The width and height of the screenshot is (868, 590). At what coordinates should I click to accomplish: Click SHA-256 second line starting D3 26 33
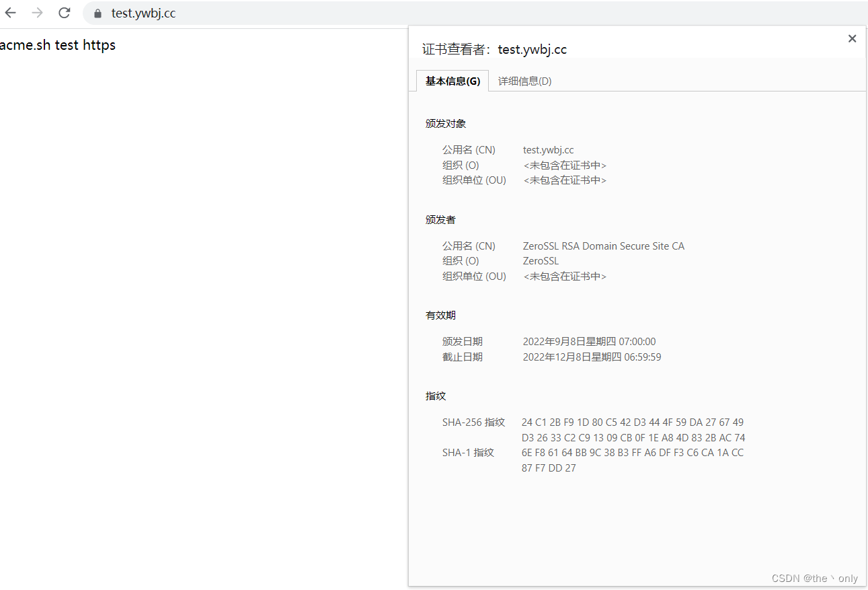(x=633, y=438)
